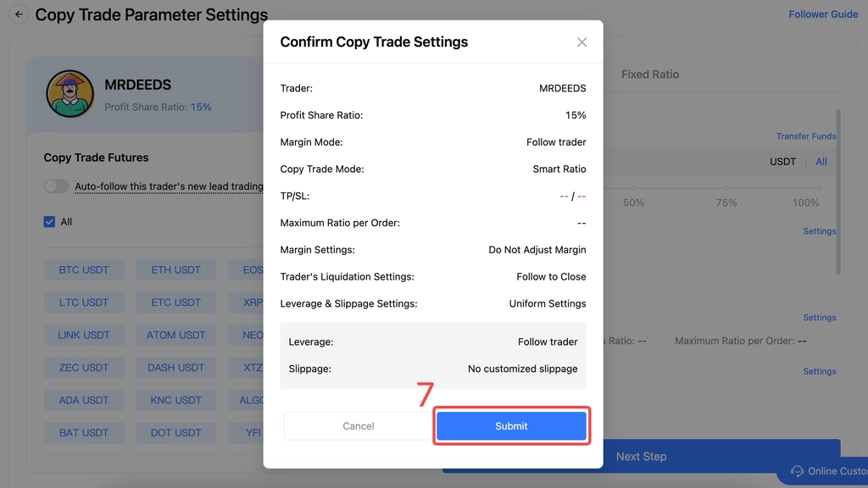Submit the copy trade settings
Image resolution: width=868 pixels, height=488 pixels.
click(511, 426)
